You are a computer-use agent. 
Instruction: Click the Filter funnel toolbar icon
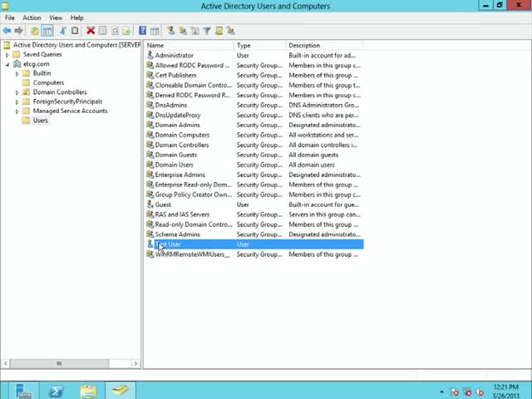tap(207, 31)
